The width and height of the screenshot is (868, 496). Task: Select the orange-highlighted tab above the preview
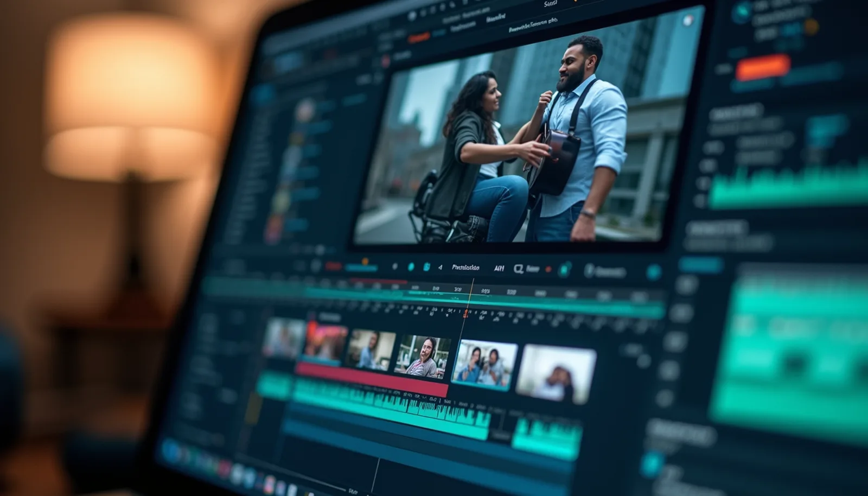coord(418,37)
